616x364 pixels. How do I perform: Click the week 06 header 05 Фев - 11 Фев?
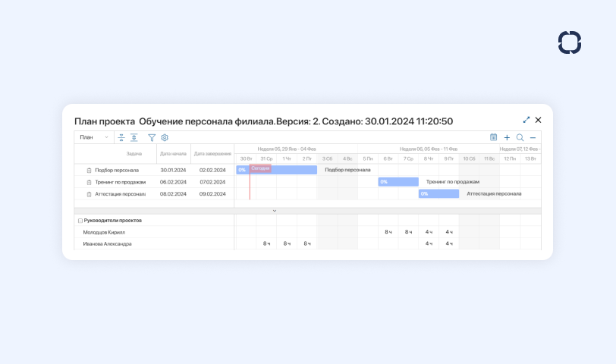coord(429,149)
